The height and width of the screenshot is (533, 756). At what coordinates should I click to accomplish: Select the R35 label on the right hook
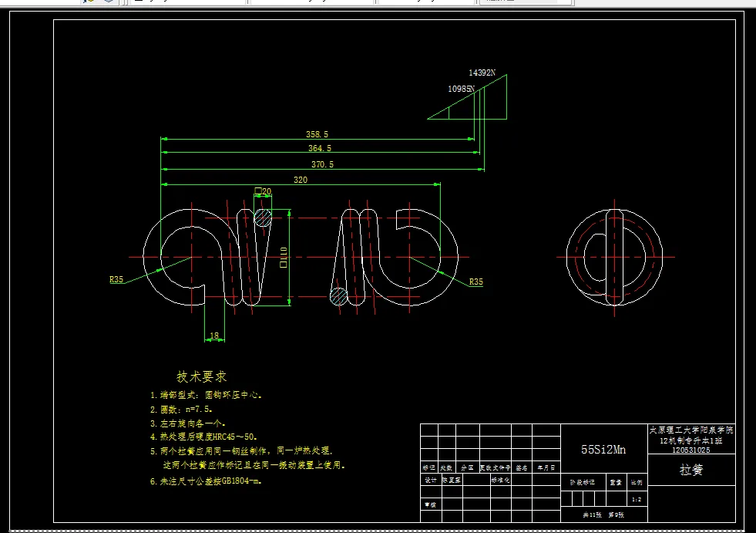coord(476,282)
